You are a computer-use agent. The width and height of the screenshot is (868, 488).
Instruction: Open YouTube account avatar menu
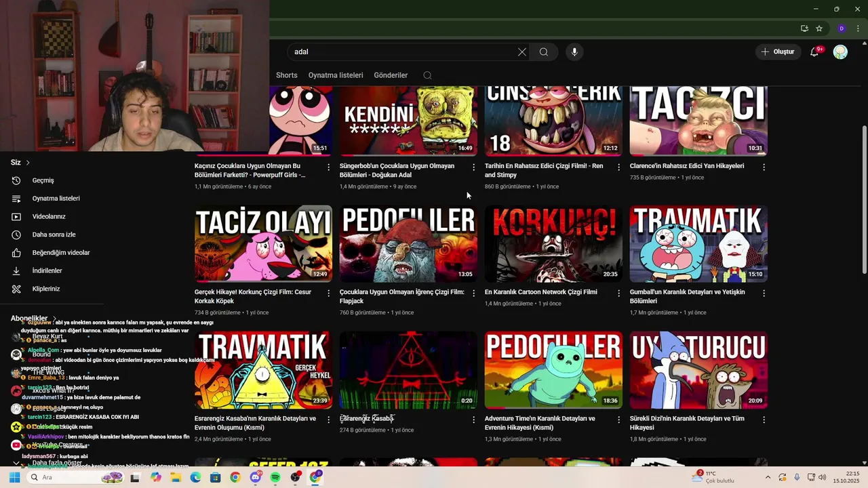(840, 52)
